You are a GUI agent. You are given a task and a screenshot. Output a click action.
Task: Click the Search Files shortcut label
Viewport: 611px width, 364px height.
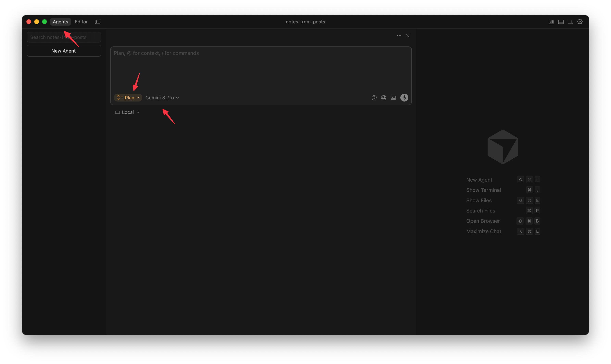480,211
